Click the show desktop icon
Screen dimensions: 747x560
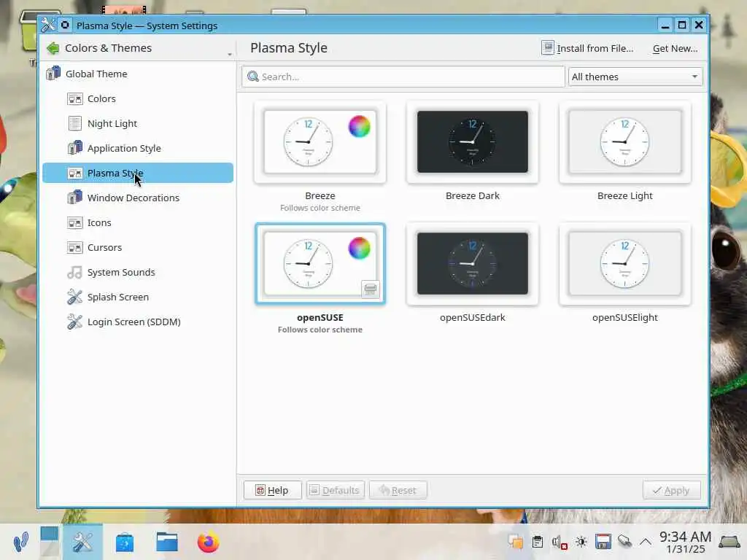pyautogui.click(x=729, y=542)
